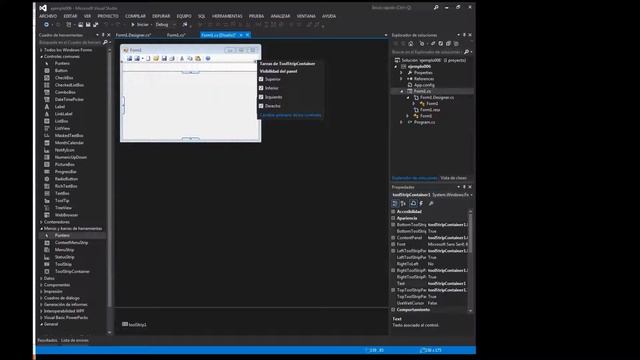Select the WebBrowser toolbox control
Viewport: 640px width, 360px height.
tap(66, 215)
